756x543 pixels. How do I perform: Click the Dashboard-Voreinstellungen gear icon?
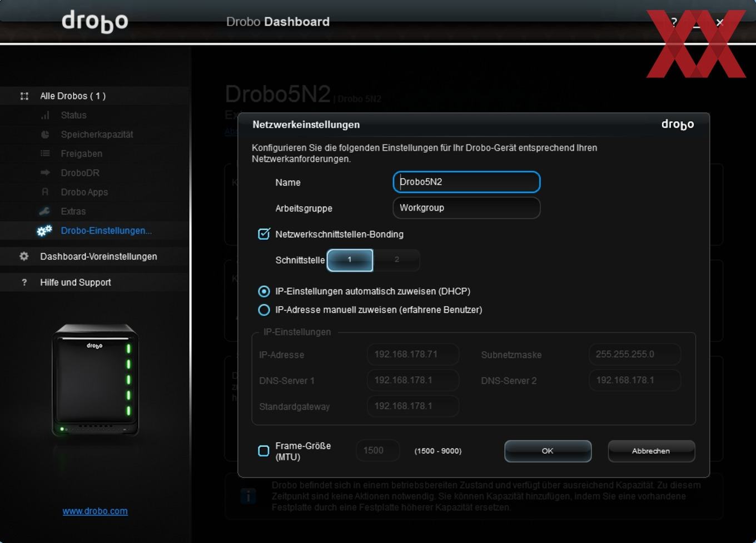click(24, 256)
